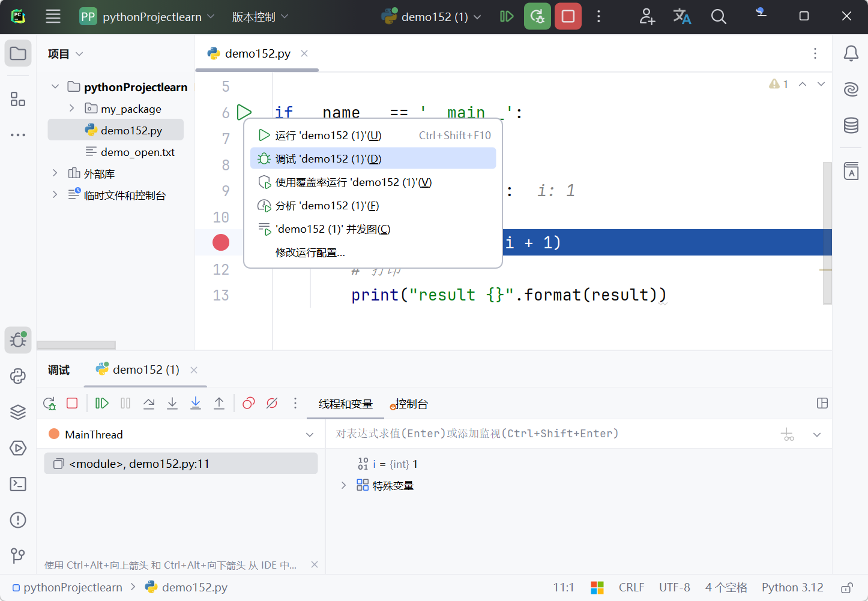Expand the my_package folder

tap(72, 109)
